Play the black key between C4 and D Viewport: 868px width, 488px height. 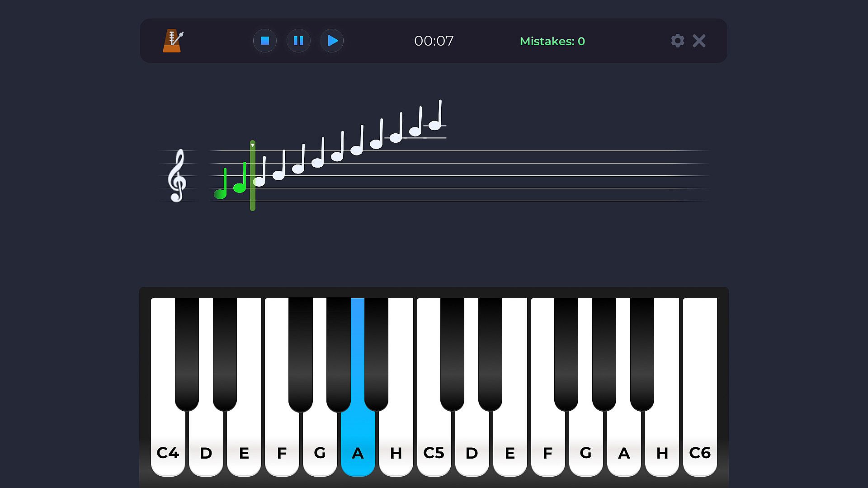point(187,354)
